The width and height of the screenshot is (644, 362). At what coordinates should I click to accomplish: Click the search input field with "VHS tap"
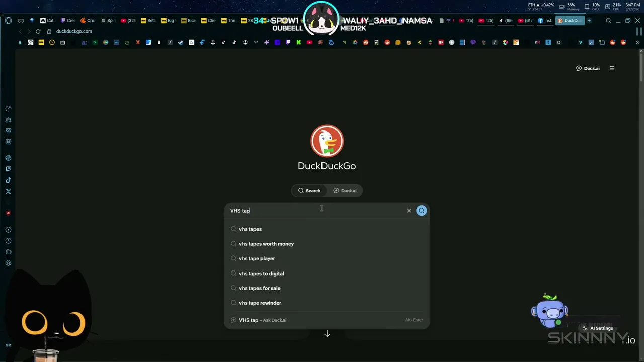pos(315,211)
